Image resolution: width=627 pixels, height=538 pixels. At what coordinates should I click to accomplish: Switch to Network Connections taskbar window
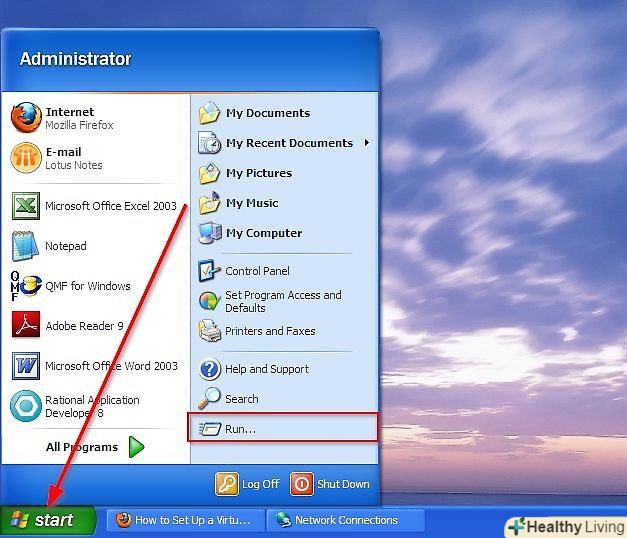click(x=346, y=520)
